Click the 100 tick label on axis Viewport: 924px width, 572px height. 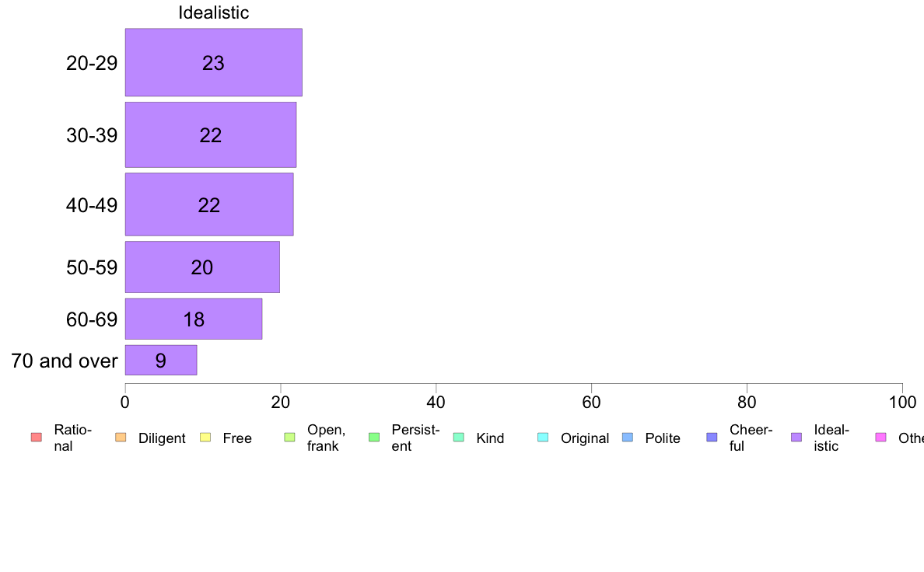(902, 403)
